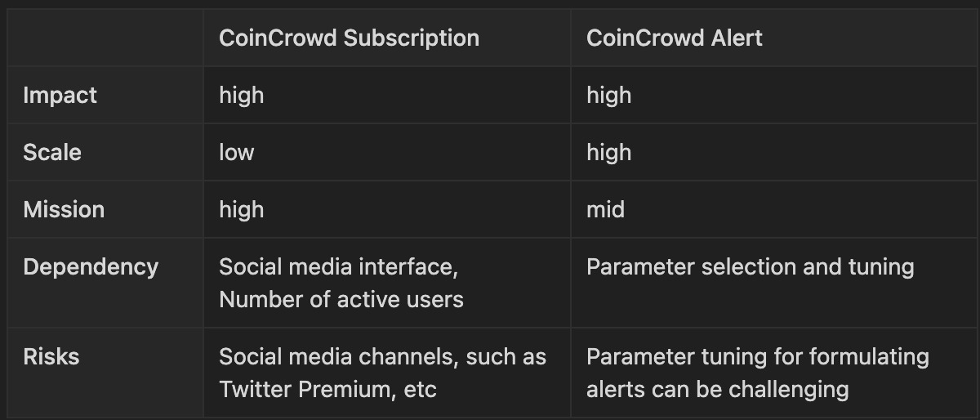The height and width of the screenshot is (420, 980).
Task: Click the empty top-left header cell
Action: click(x=105, y=38)
